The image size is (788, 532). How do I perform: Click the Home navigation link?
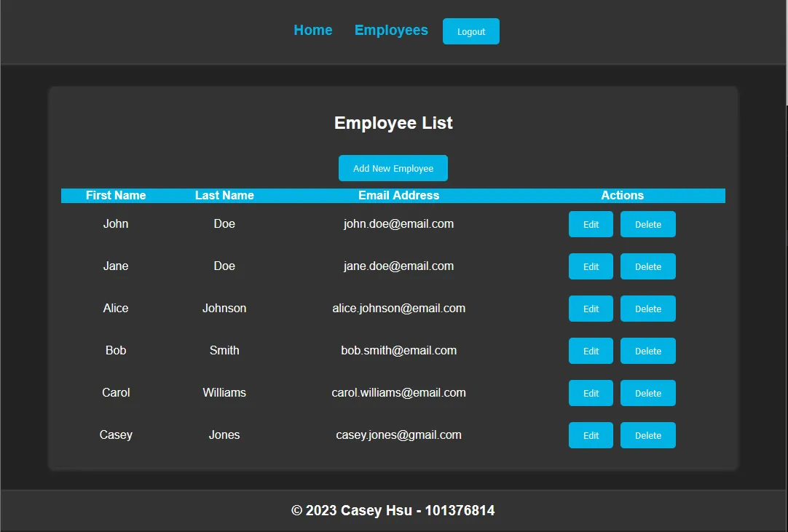(313, 30)
